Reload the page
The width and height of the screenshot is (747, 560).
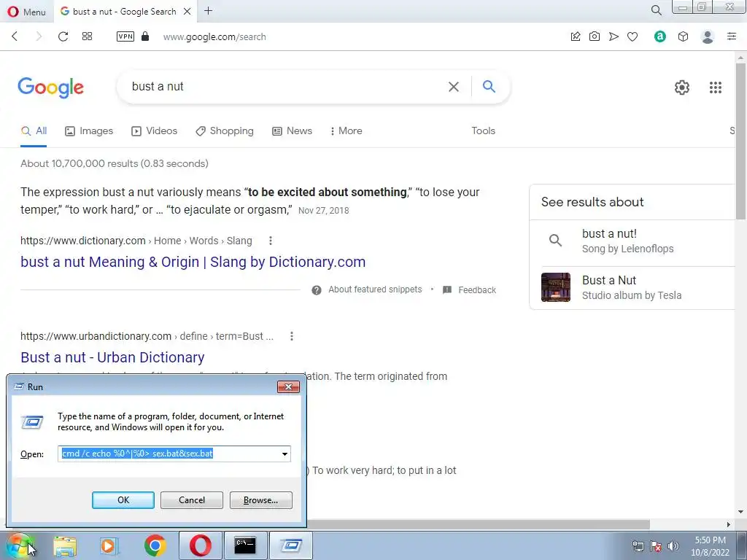[x=63, y=36]
